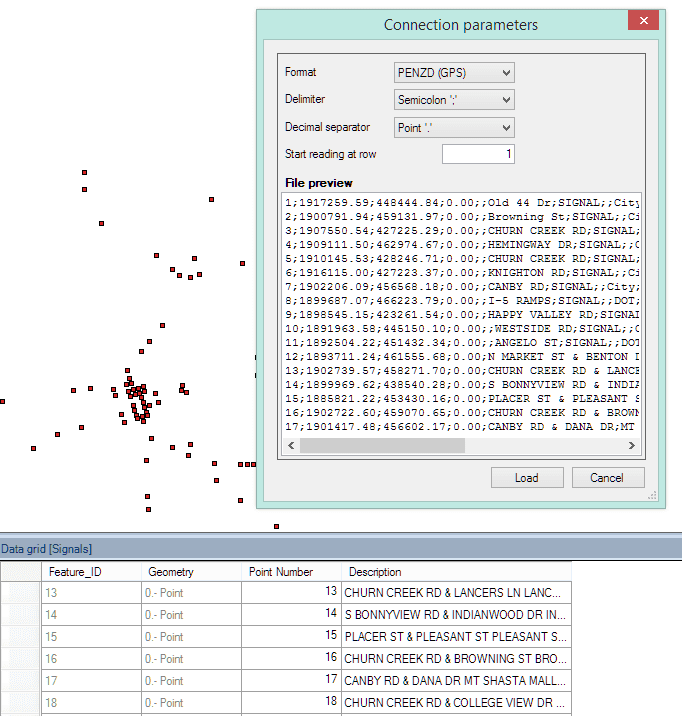The width and height of the screenshot is (682, 716).
Task: Click the Start reading at row field
Action: [x=478, y=154]
